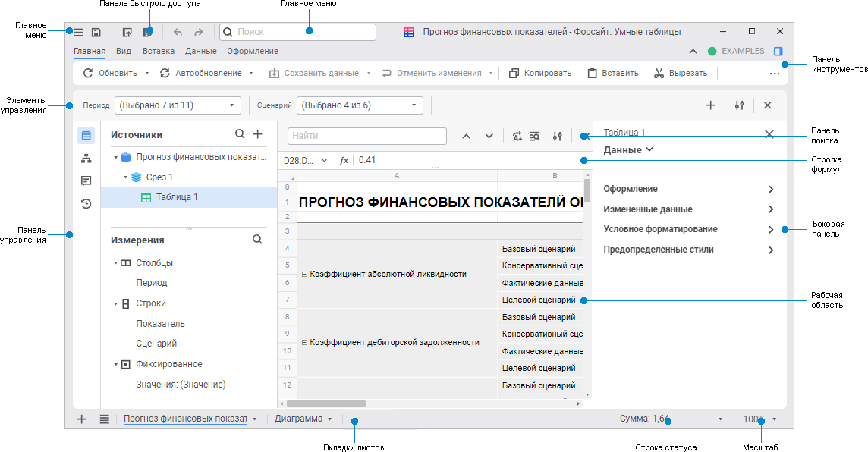
Task: Close the controls panel with X
Action: point(767,105)
